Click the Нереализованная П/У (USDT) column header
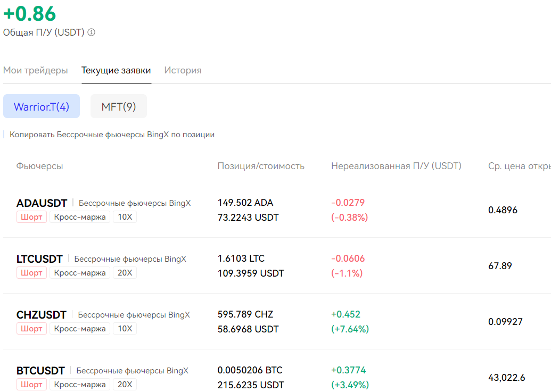Viewport: 551px width, 392px height. tap(396, 166)
